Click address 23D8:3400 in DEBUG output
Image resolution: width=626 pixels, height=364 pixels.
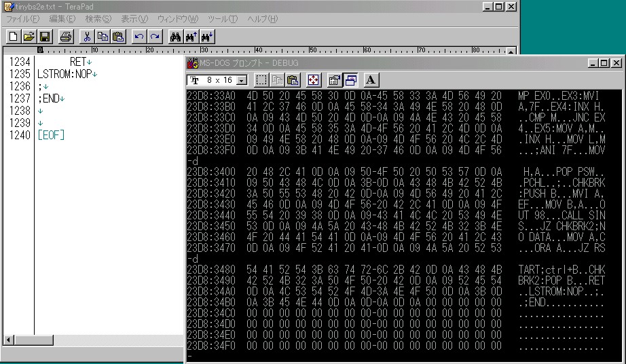point(211,172)
